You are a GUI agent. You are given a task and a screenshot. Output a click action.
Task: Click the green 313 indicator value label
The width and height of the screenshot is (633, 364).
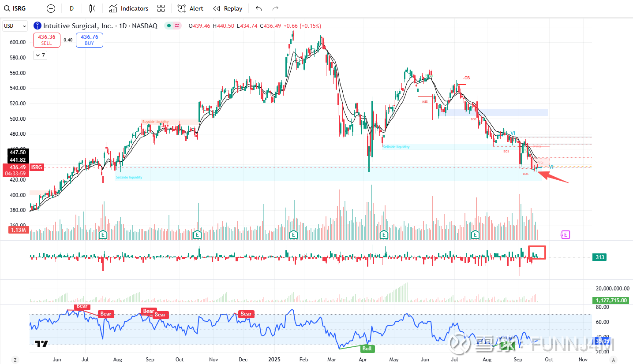(x=599, y=257)
